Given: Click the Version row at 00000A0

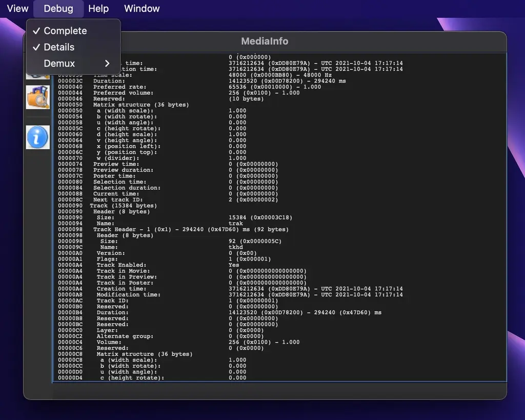Looking at the screenshot, I should click(x=157, y=253).
